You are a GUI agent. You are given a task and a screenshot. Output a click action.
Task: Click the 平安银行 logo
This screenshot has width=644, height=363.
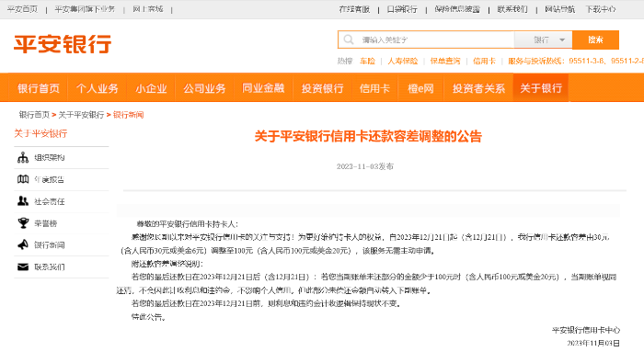click(x=63, y=44)
